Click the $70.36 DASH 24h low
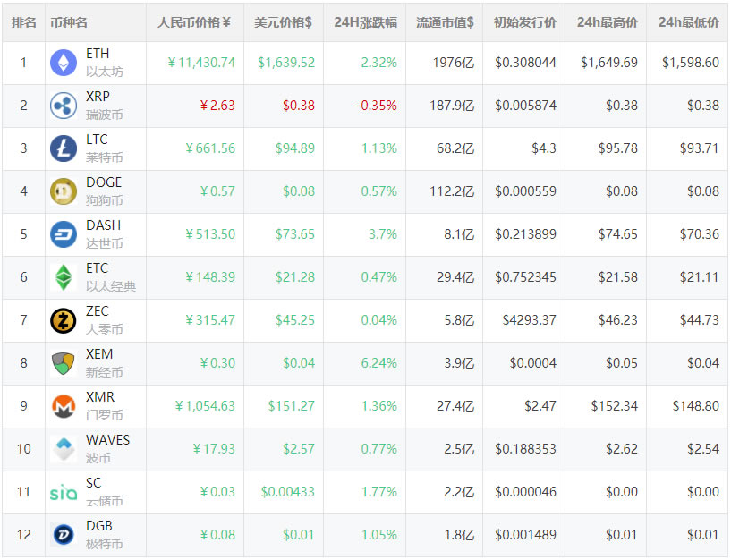 coord(700,234)
